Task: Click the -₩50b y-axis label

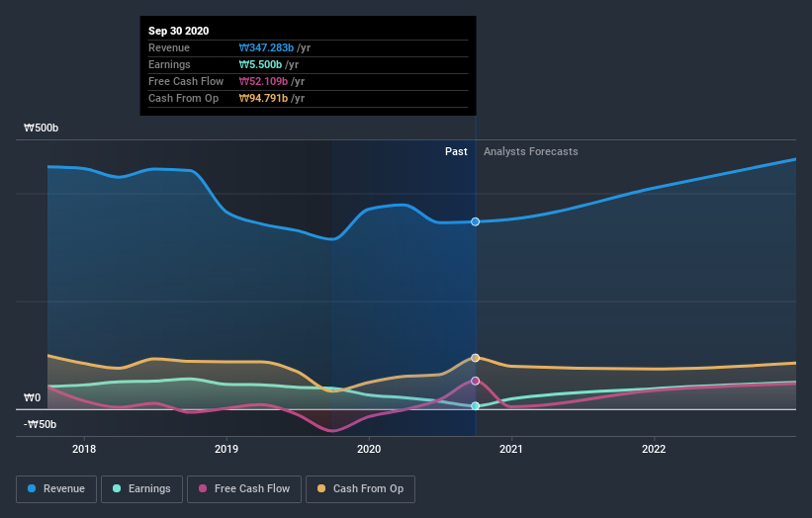Action: click(x=40, y=425)
